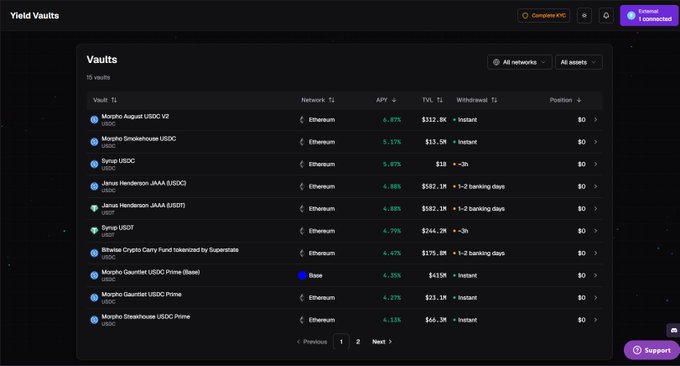This screenshot has width=680, height=366.
Task: Click the 15 vaults count label
Action: [x=98, y=78]
